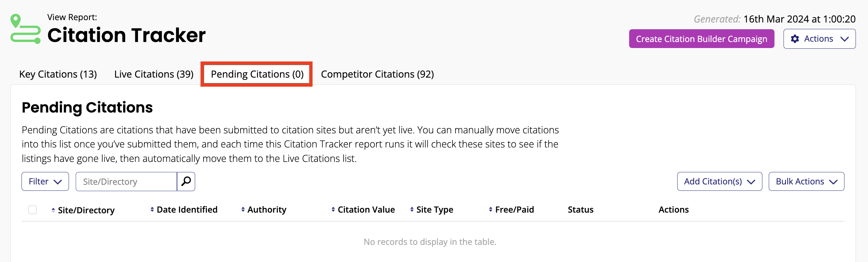Click the gear icon inside the Actions button

coord(795,39)
